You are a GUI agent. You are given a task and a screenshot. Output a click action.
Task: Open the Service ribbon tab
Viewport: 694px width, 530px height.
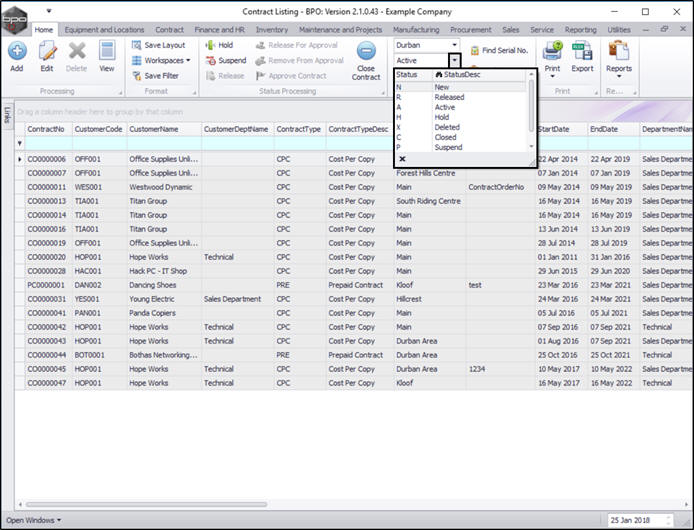542,30
